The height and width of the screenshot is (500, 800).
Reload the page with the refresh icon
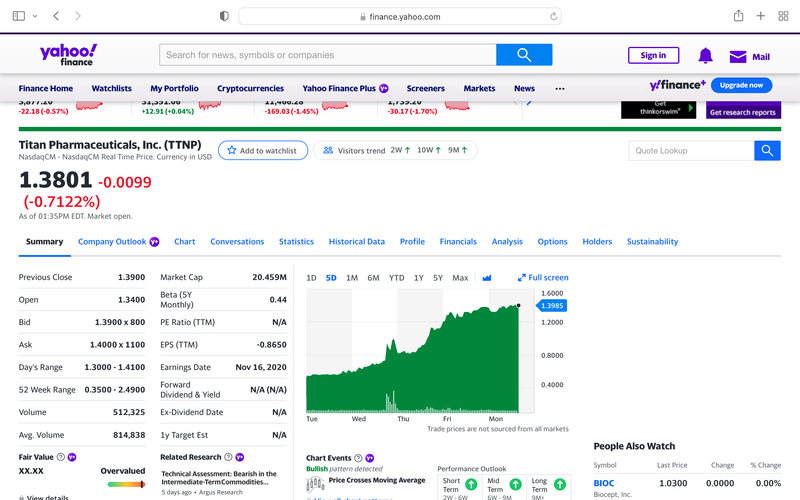[x=553, y=16]
